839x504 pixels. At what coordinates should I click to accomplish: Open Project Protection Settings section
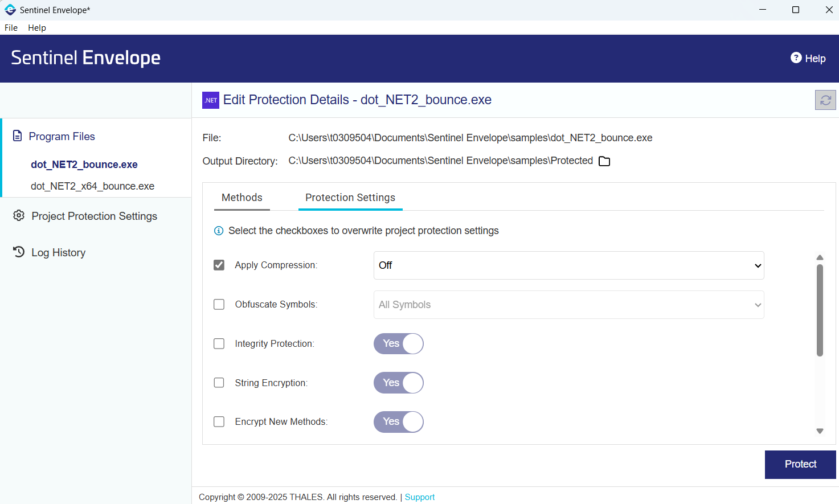[x=95, y=216]
